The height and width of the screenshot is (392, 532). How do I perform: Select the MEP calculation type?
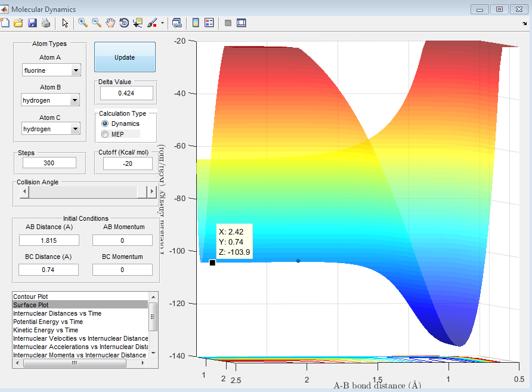point(105,134)
